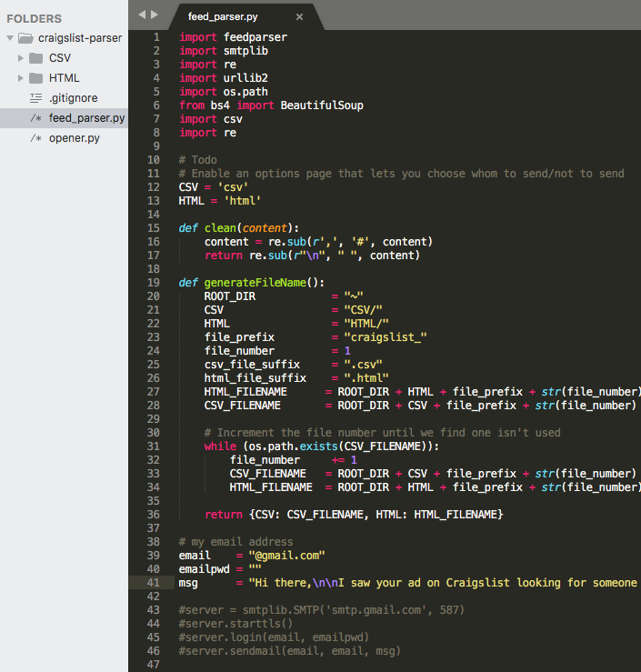
Task: Click the HTML folder icon
Action: (x=35, y=78)
